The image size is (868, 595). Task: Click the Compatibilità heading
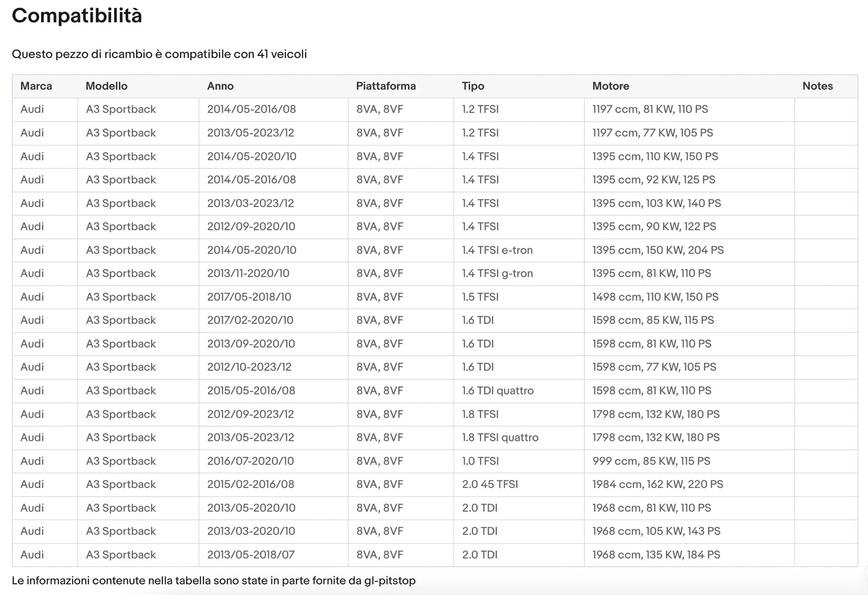pos(77,16)
